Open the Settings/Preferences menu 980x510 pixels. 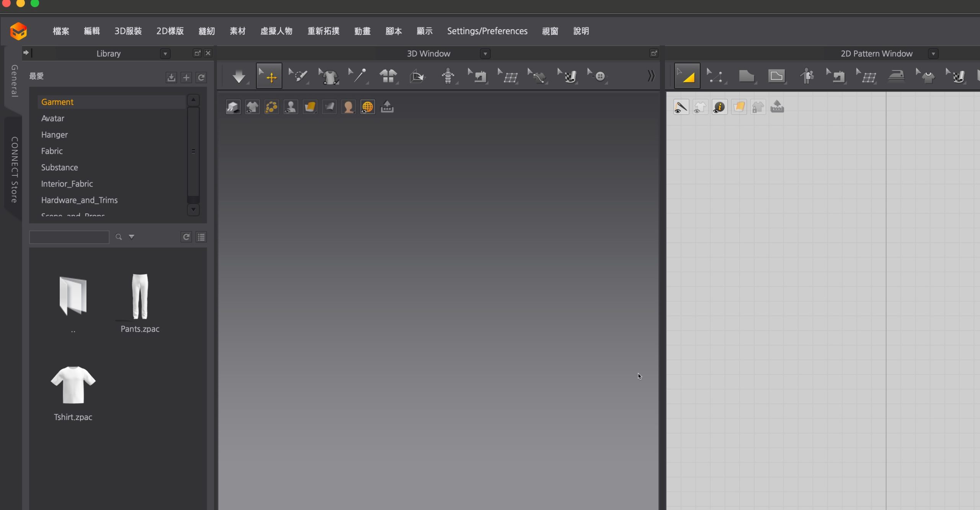487,31
